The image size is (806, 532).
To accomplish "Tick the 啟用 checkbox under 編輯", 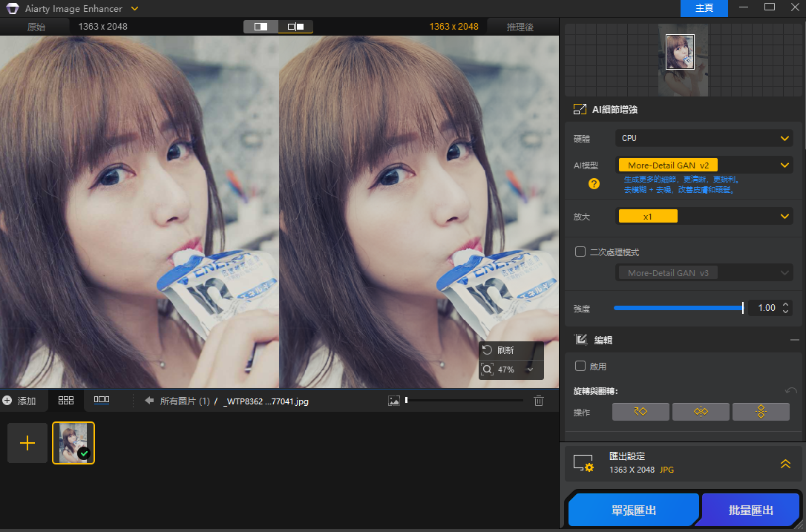I will pos(580,366).
